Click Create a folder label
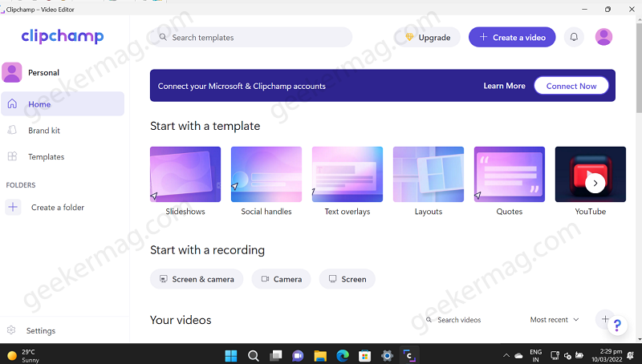 (58, 208)
